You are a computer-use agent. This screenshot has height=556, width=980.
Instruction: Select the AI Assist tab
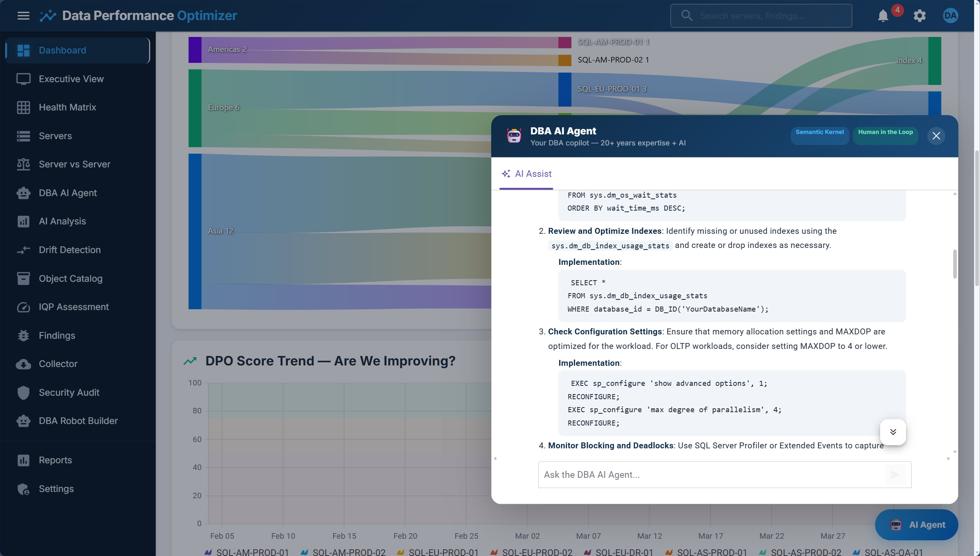click(527, 174)
